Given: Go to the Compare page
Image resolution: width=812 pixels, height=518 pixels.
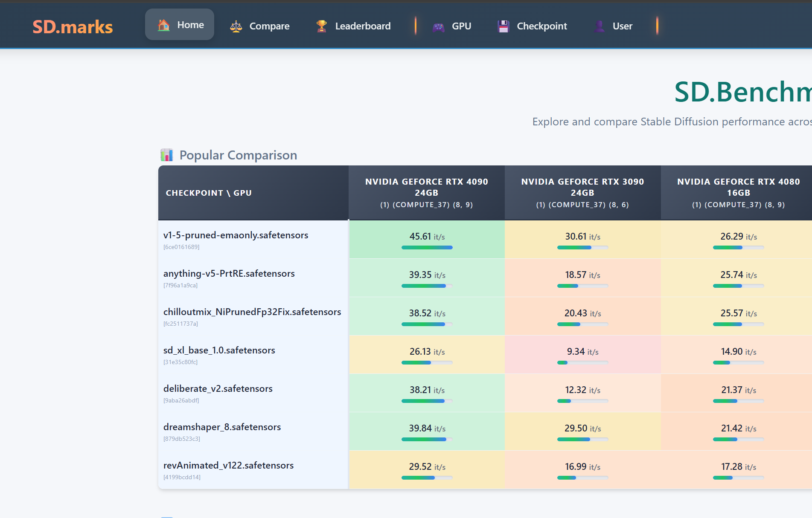Looking at the screenshot, I should 259,26.
